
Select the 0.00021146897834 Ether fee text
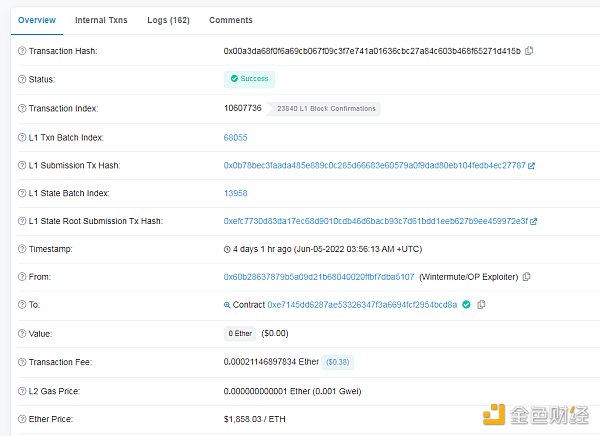point(271,362)
